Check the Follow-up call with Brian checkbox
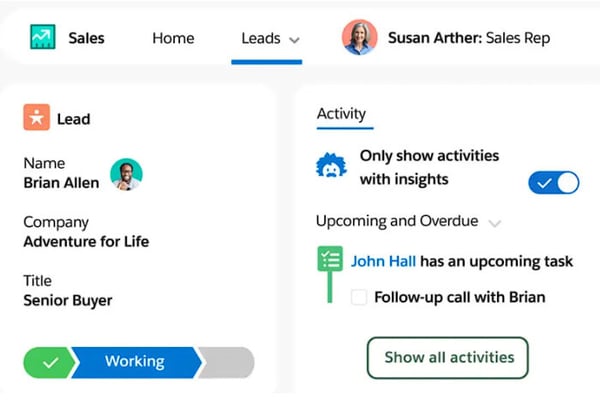The width and height of the screenshot is (600, 412). point(359,297)
